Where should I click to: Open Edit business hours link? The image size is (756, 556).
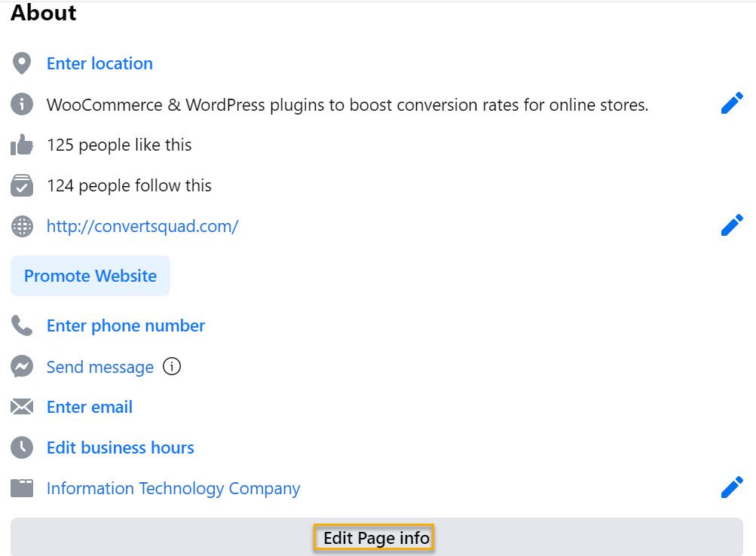point(120,448)
